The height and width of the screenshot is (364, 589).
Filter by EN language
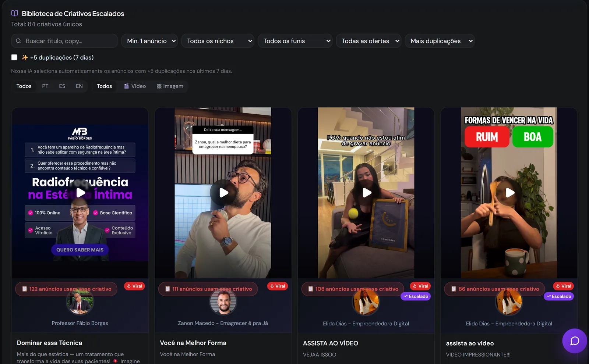(79, 86)
